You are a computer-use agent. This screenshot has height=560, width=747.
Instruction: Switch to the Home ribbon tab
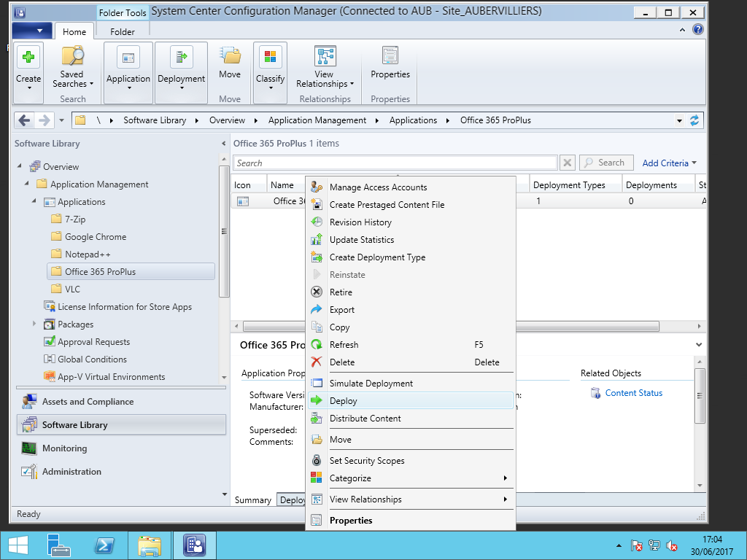tap(74, 32)
